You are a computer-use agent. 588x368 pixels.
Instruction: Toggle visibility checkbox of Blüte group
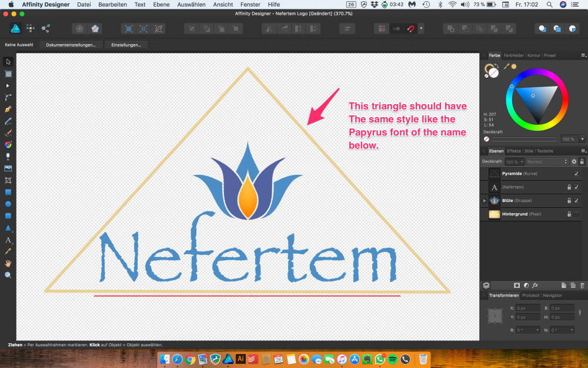(x=576, y=201)
